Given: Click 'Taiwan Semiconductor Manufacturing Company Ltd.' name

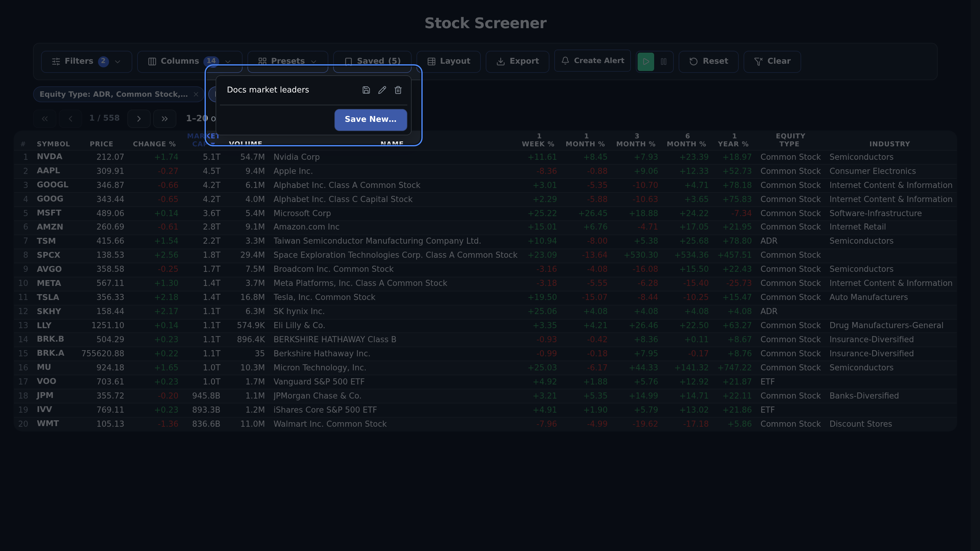Looking at the screenshot, I should tap(377, 241).
